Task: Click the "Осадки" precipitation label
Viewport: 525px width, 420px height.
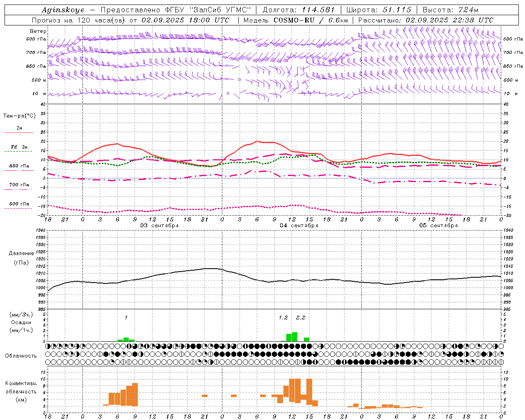Action: coord(21,322)
